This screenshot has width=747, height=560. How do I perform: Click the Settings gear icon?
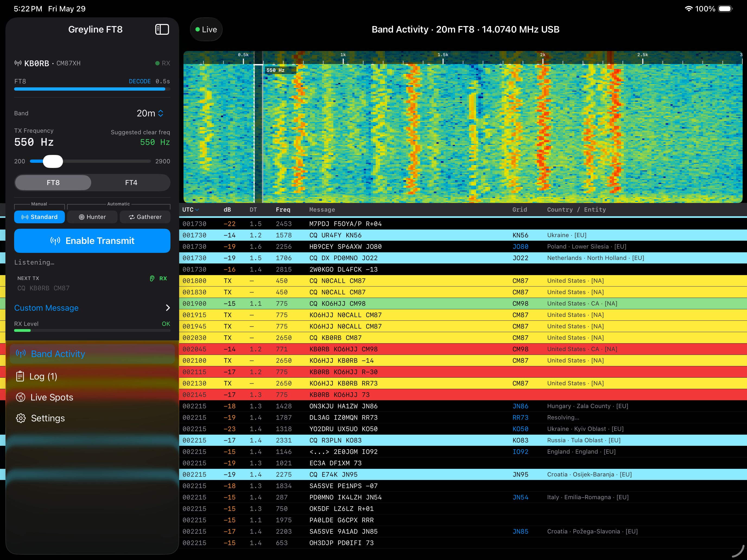21,418
